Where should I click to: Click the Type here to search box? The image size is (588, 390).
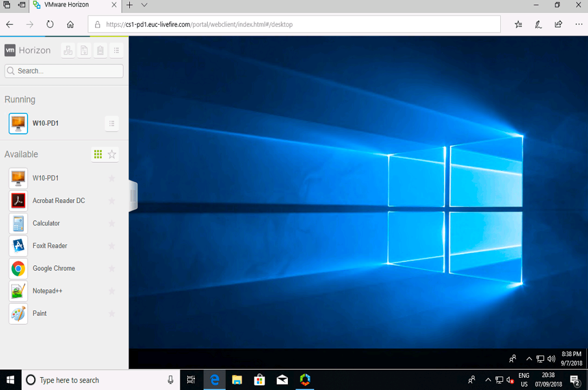click(101, 380)
